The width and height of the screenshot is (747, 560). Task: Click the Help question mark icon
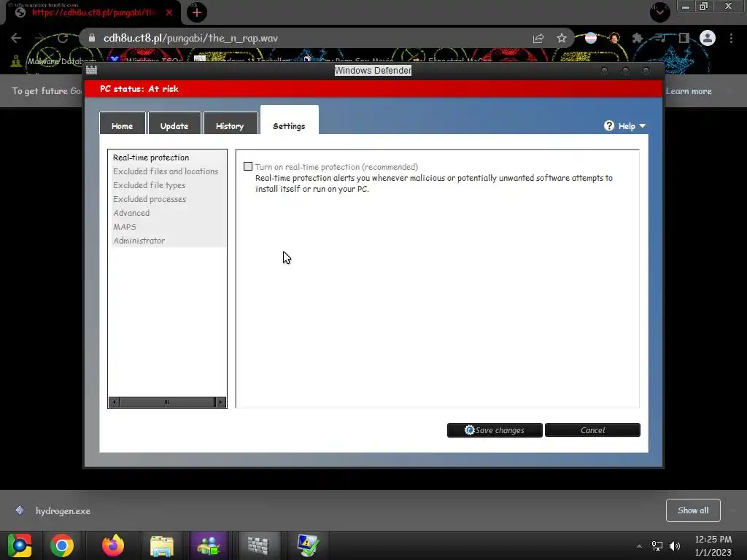tap(609, 125)
